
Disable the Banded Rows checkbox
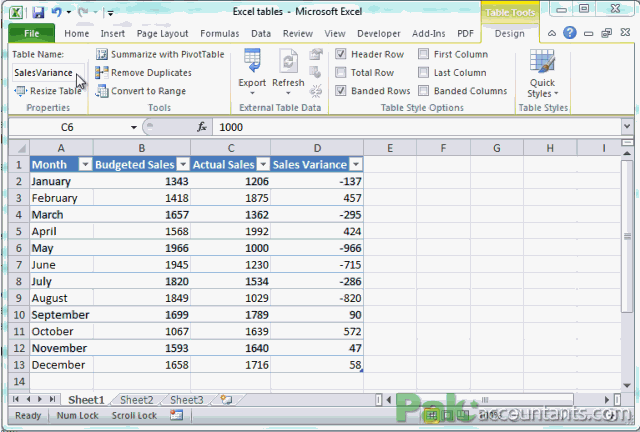click(x=341, y=91)
